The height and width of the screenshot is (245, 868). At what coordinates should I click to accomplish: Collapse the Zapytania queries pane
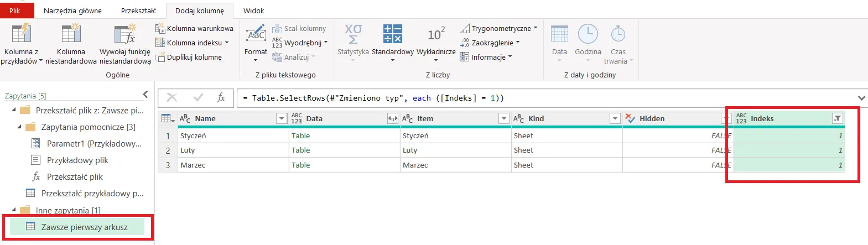pyautogui.click(x=145, y=95)
